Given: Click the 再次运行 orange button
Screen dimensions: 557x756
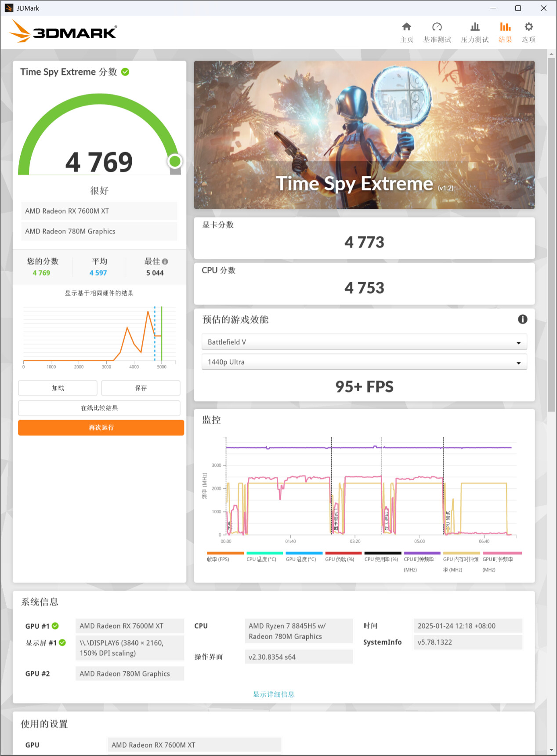Looking at the screenshot, I should pyautogui.click(x=101, y=428).
